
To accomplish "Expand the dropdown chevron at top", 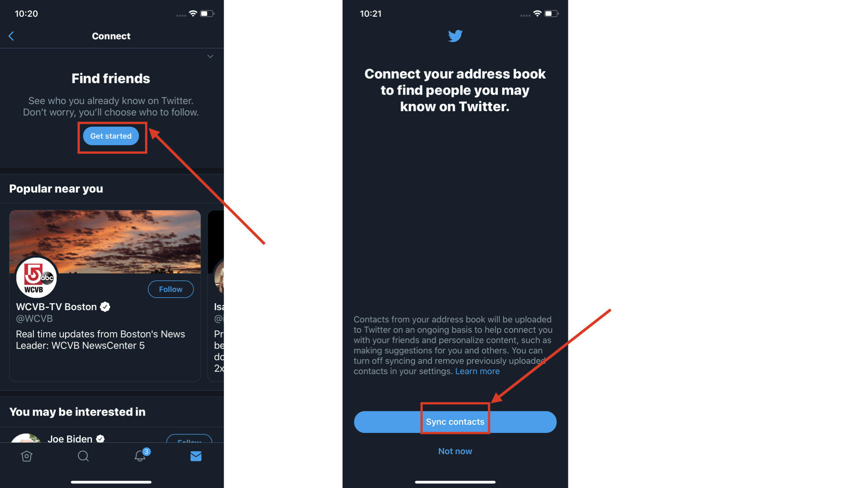I will (x=210, y=56).
